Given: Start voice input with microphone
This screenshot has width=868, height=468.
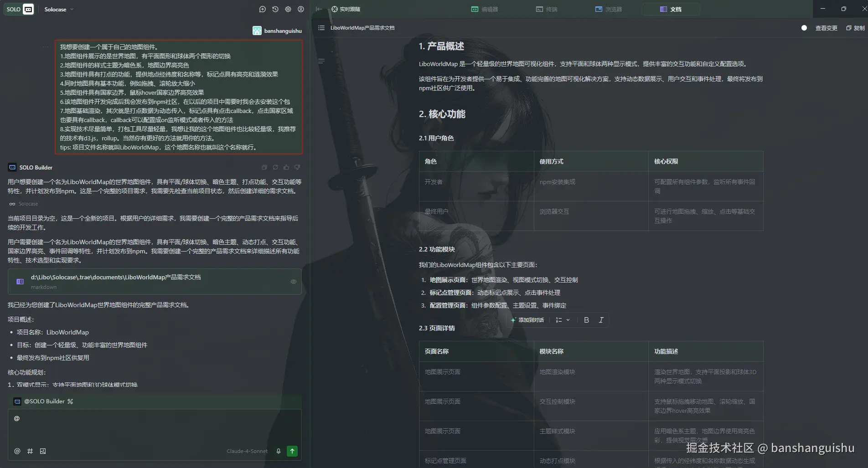Looking at the screenshot, I should pos(279,451).
